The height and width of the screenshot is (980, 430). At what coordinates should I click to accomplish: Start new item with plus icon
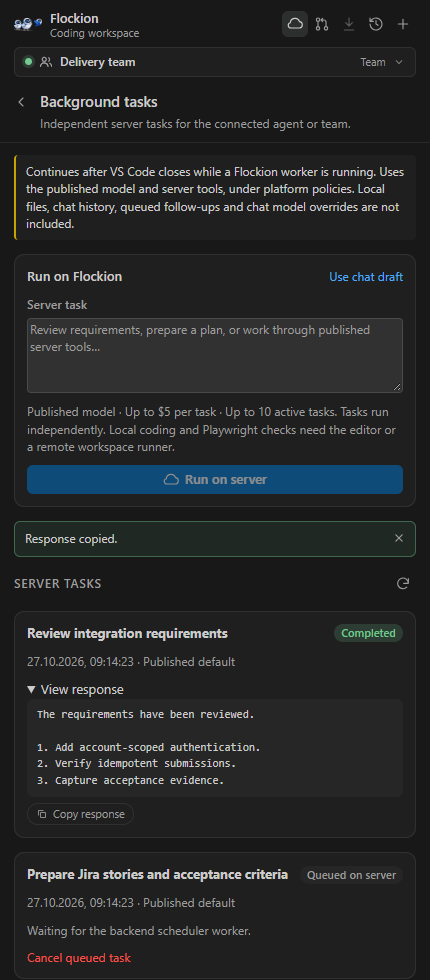click(x=403, y=24)
